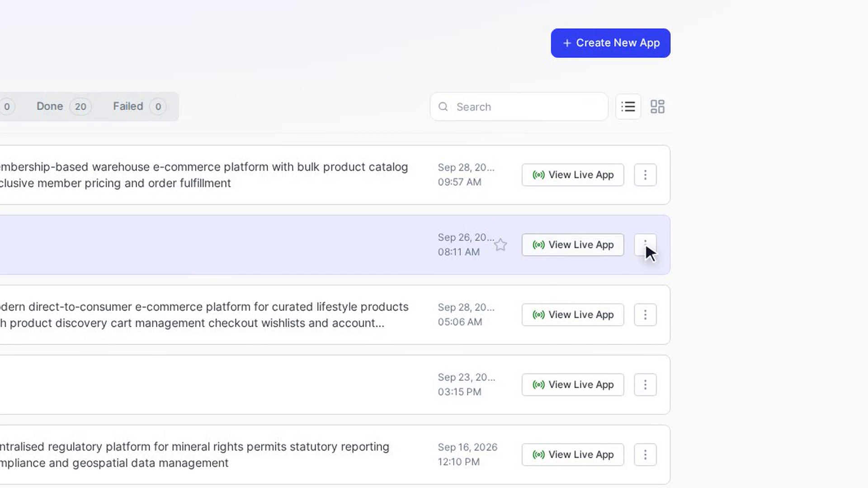
Task: Open more options for 03:15 PM row
Action: [645, 385]
